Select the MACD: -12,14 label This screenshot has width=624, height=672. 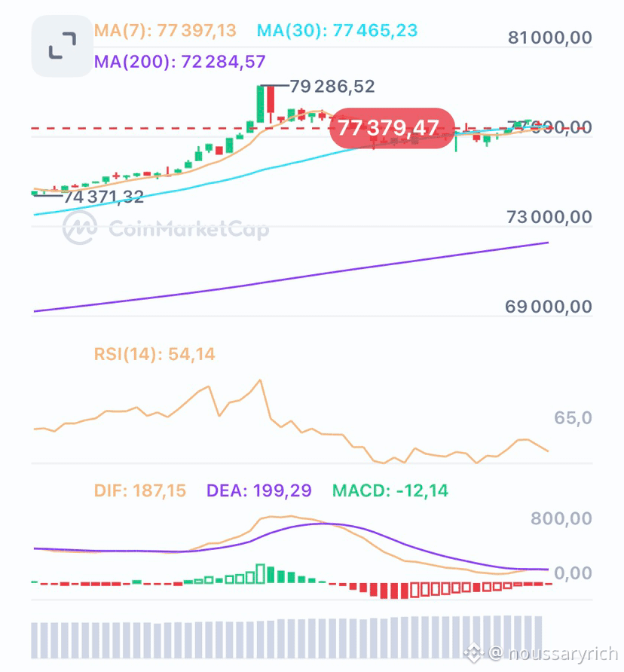(x=390, y=490)
